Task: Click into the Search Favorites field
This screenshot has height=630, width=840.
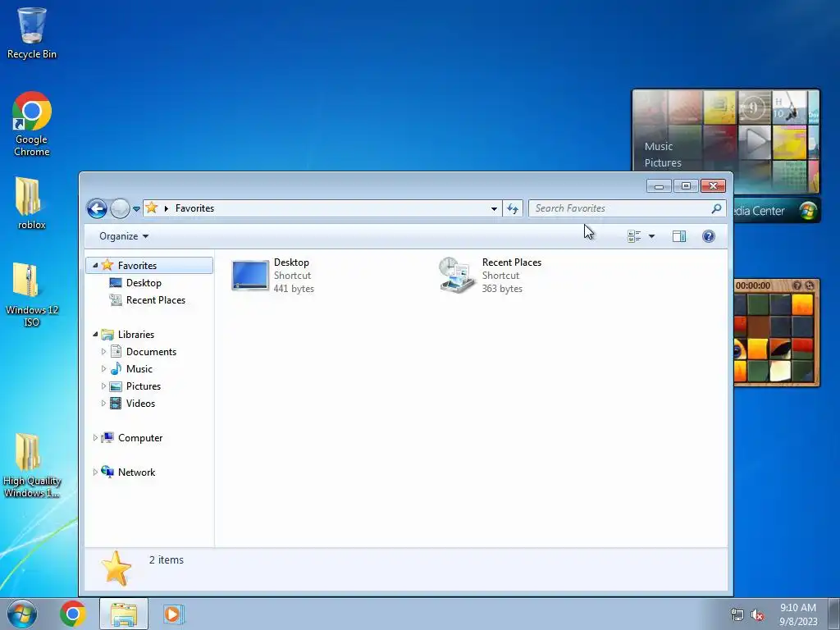Action: tap(627, 208)
